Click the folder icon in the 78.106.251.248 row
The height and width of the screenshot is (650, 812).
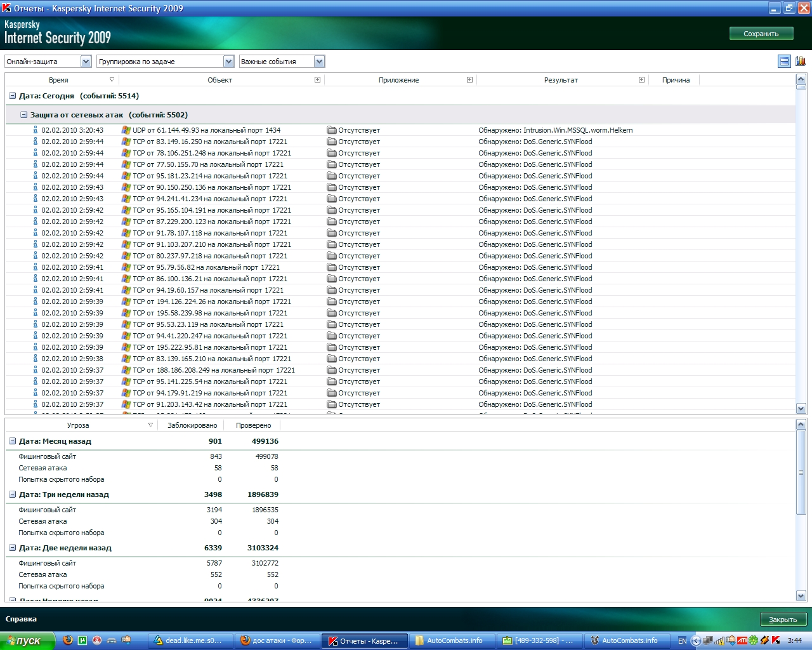[x=332, y=153]
